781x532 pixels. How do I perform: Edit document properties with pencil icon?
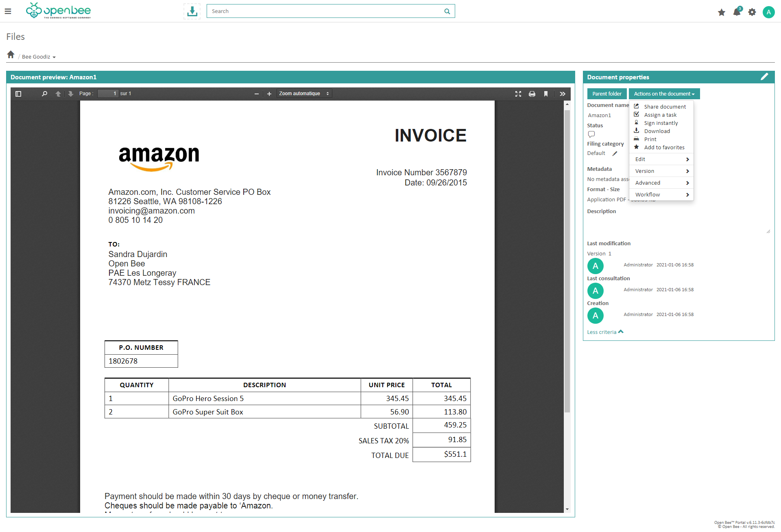point(764,76)
